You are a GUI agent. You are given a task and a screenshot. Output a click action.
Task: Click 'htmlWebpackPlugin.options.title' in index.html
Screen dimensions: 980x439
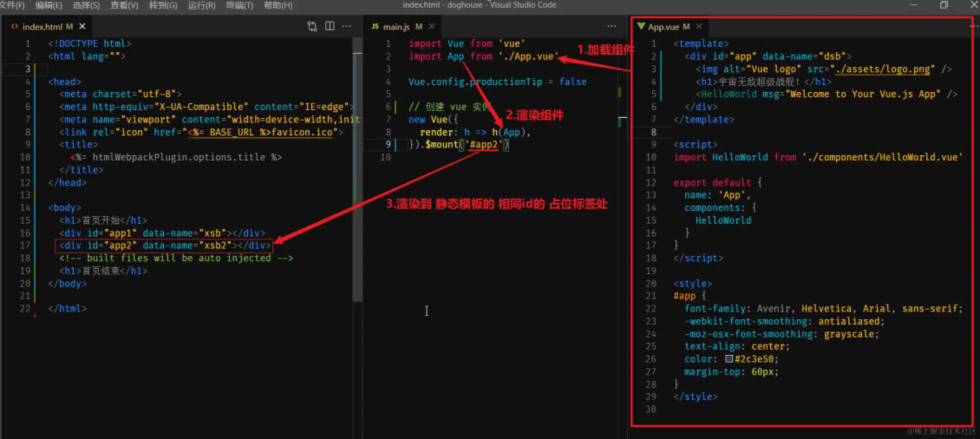(x=179, y=157)
